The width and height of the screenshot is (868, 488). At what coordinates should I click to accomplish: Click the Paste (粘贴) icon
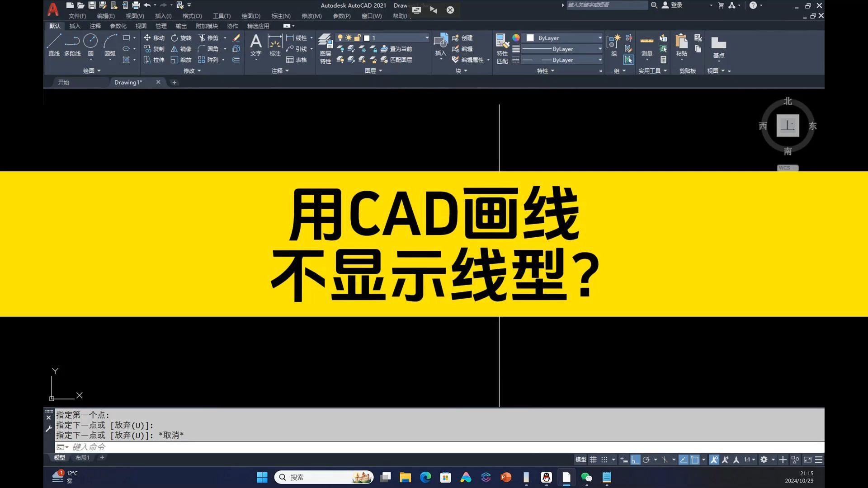point(682,45)
